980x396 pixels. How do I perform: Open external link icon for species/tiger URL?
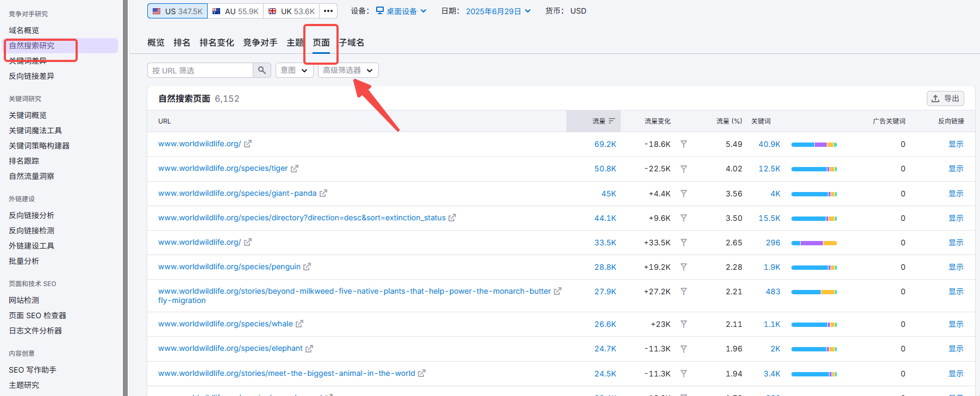[295, 169]
